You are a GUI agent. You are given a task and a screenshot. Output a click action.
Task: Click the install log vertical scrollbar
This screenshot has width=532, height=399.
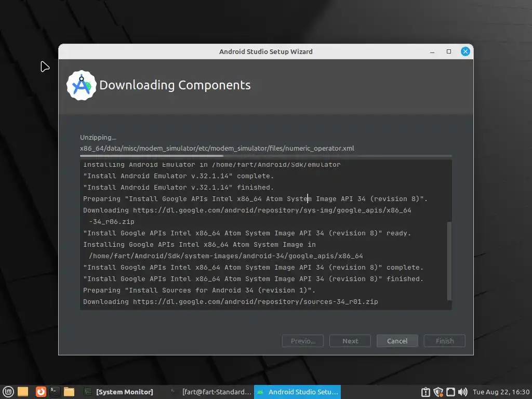pos(449,261)
